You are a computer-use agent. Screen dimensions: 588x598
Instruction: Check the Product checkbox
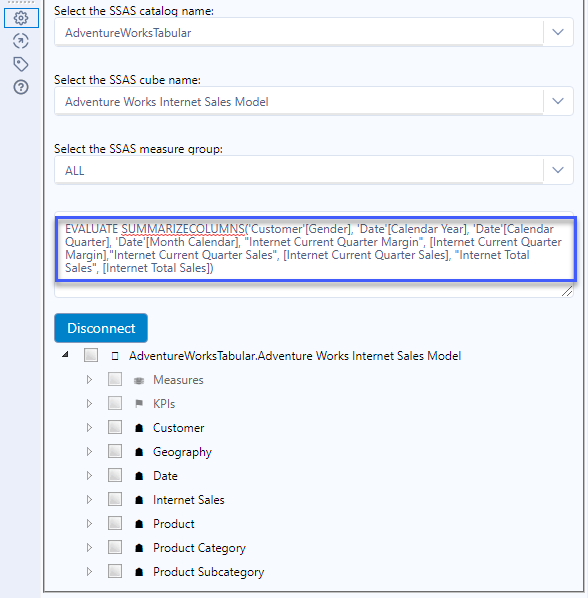point(115,523)
